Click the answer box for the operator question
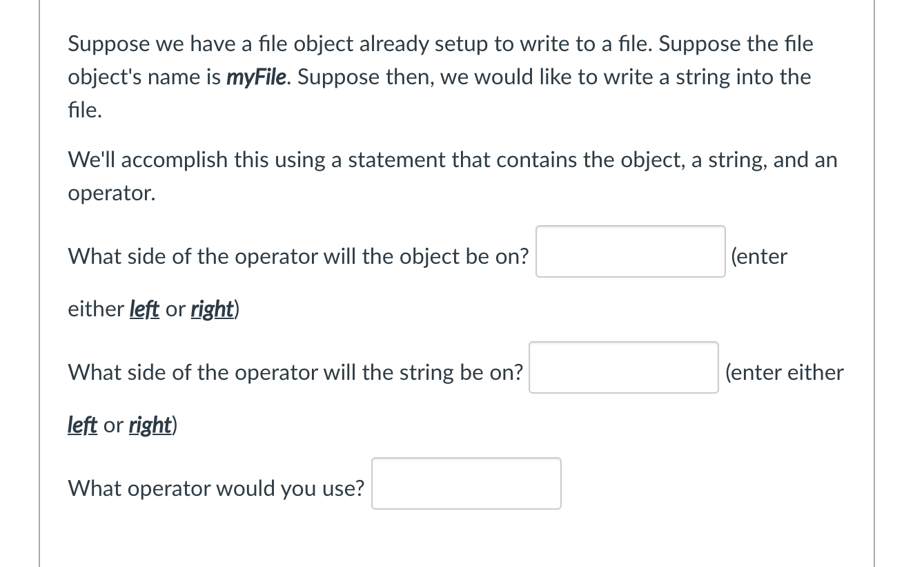924x567 pixels. coord(466,482)
